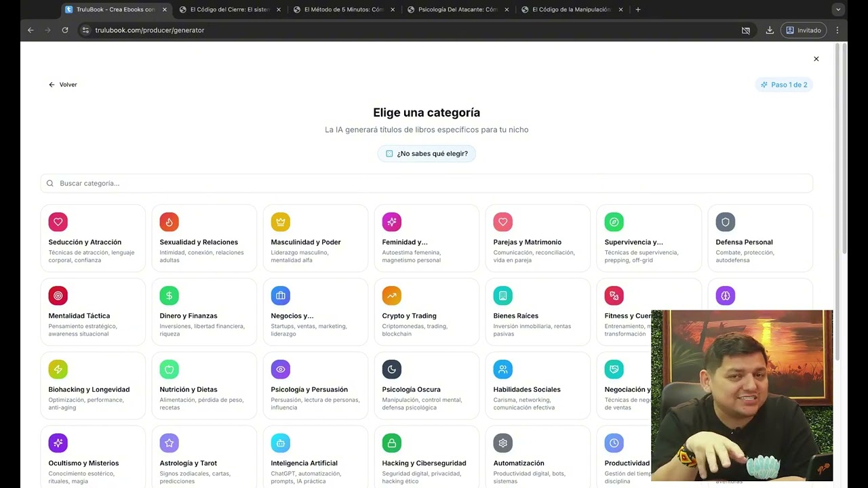Choose the Astrología y Tarot star icon
The width and height of the screenshot is (868, 488).
(169, 443)
